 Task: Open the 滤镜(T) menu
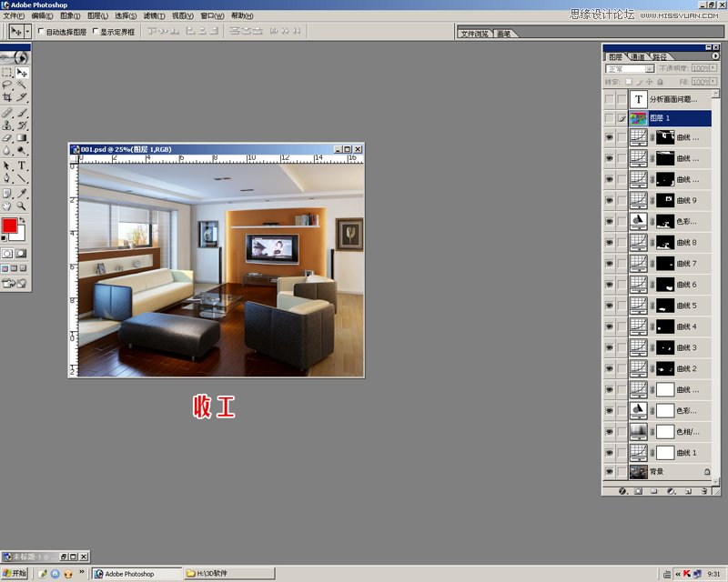pos(154,15)
